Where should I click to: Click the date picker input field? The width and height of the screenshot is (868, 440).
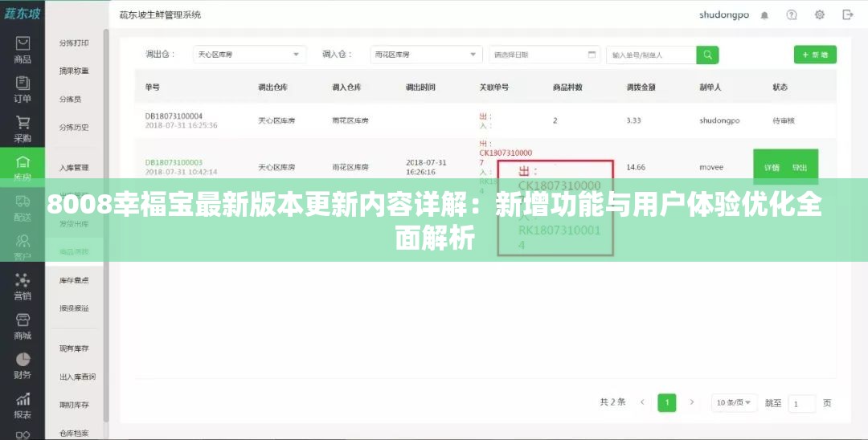(x=544, y=55)
